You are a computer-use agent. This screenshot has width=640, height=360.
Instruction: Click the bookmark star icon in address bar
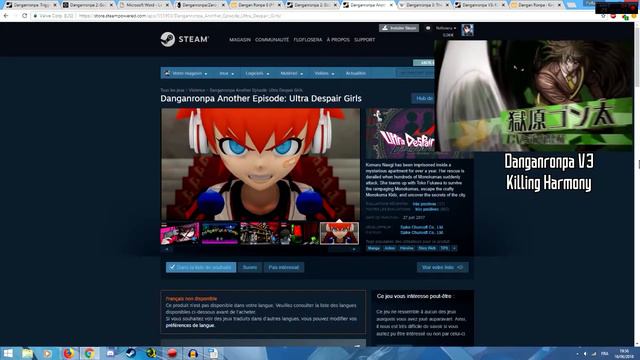603,16
